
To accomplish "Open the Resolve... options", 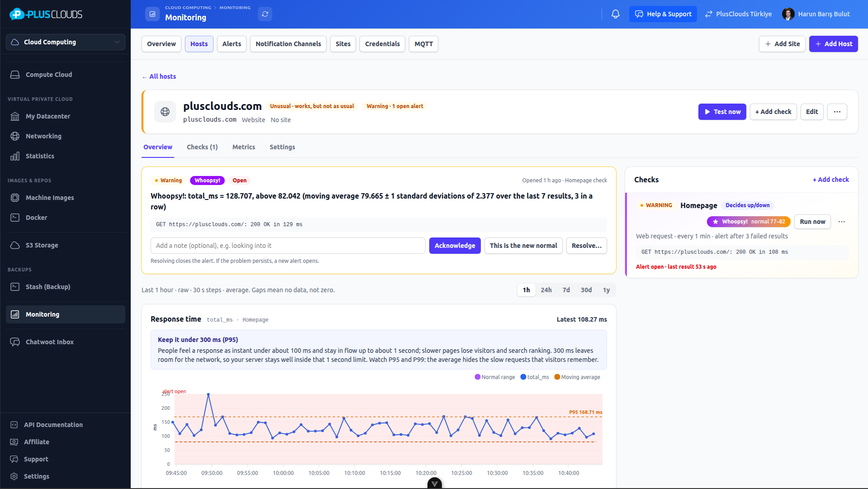I will tap(587, 246).
